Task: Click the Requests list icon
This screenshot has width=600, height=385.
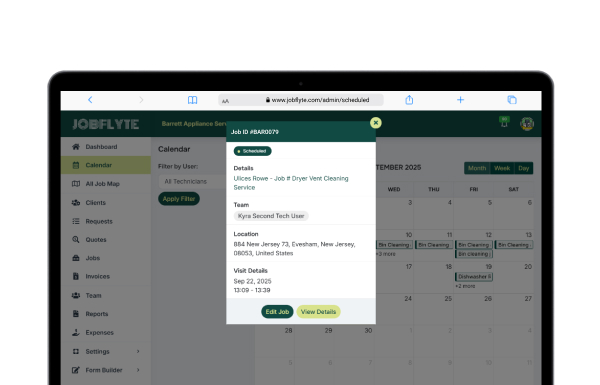Action: pyautogui.click(x=76, y=221)
